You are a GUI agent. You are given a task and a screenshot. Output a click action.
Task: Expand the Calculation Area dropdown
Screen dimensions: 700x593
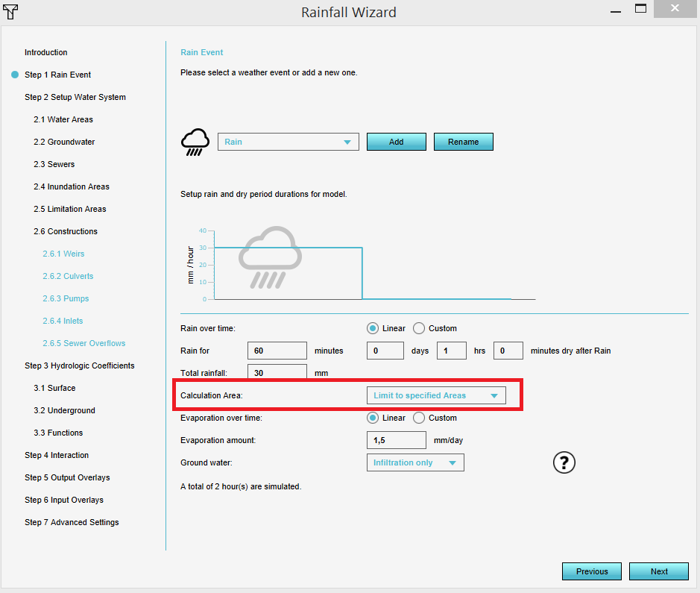pyautogui.click(x=435, y=395)
